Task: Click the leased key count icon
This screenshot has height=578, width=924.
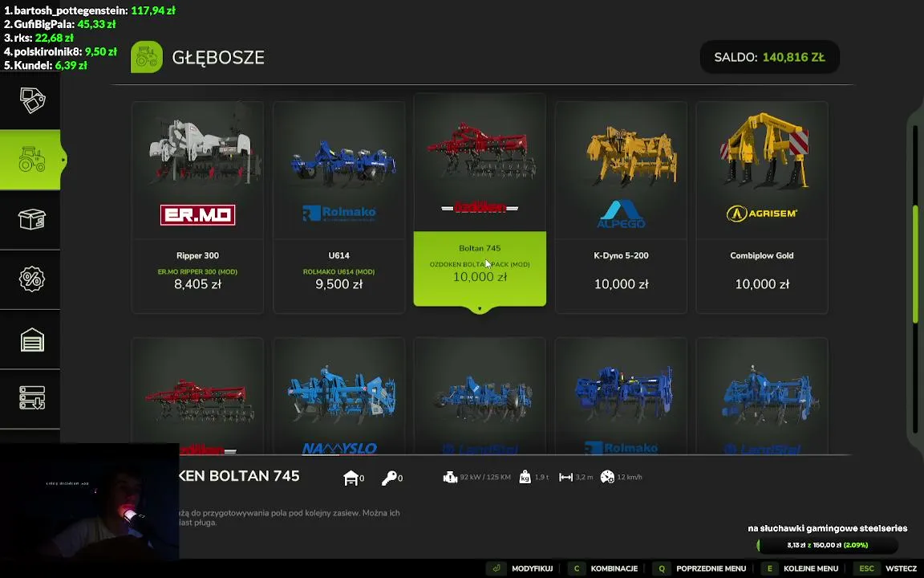Action: tap(389, 478)
